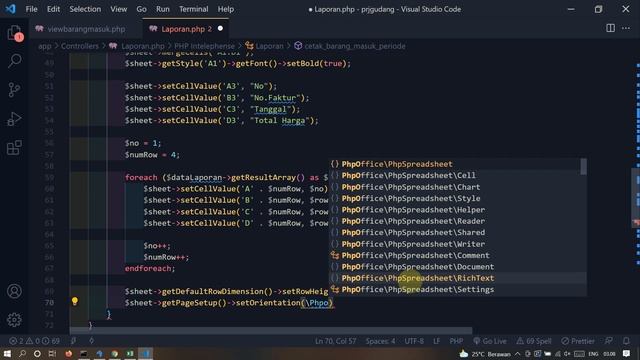Screen dimensions: 640x360
Task: Open Task View on the taskbar
Action: [52, 353]
